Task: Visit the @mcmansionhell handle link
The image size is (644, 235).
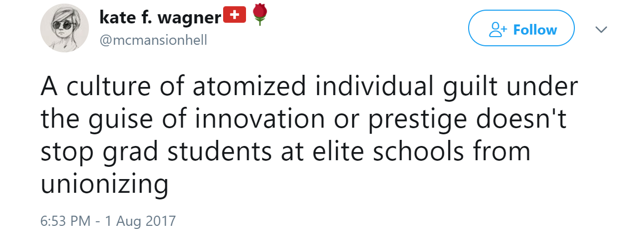Action: (153, 40)
